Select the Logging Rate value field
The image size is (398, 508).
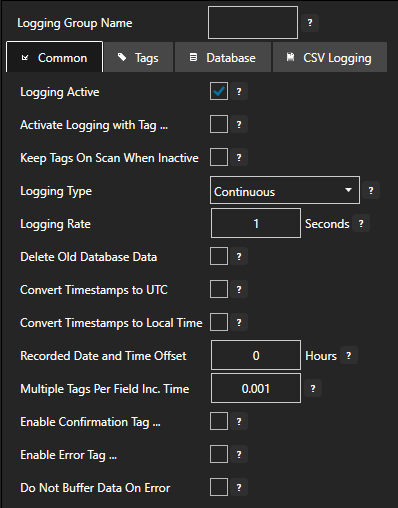point(256,223)
